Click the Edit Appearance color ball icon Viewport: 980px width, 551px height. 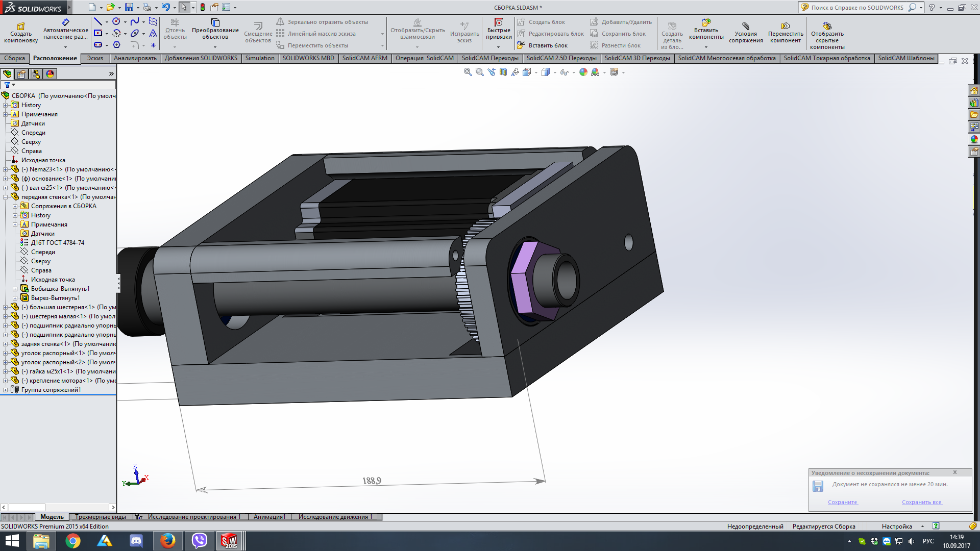(x=583, y=72)
